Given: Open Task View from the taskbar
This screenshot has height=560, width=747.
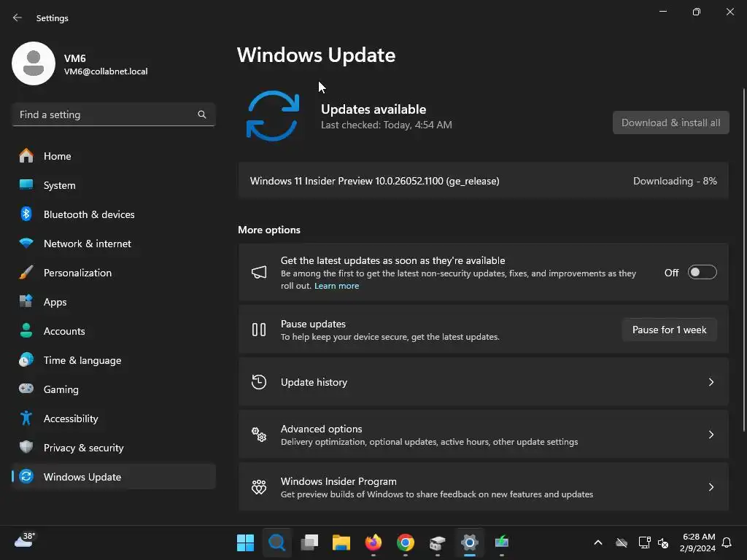Looking at the screenshot, I should (x=309, y=542).
